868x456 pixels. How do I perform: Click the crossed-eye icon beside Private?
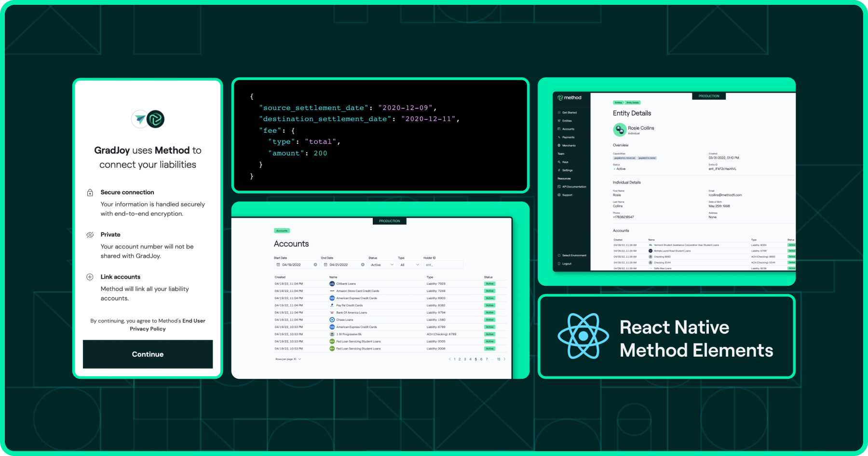click(x=90, y=235)
